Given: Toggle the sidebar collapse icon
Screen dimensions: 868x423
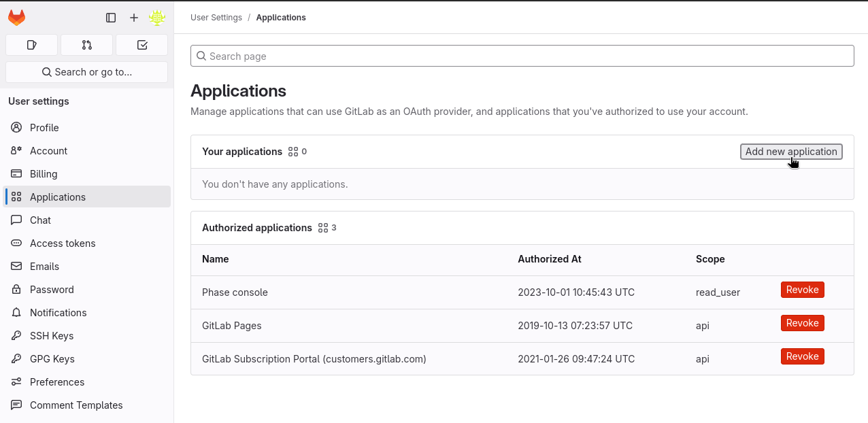Looking at the screenshot, I should (111, 18).
